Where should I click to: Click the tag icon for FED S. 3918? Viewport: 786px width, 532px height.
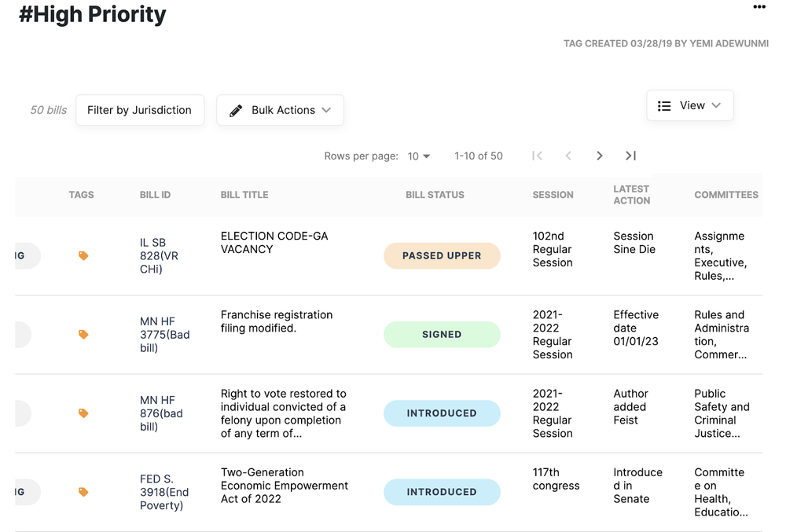pos(83,492)
